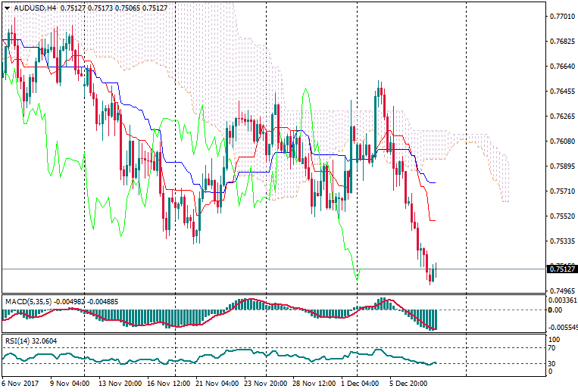Select the 21 Nov 04:00 time label
578x392 pixels.
coord(220,384)
